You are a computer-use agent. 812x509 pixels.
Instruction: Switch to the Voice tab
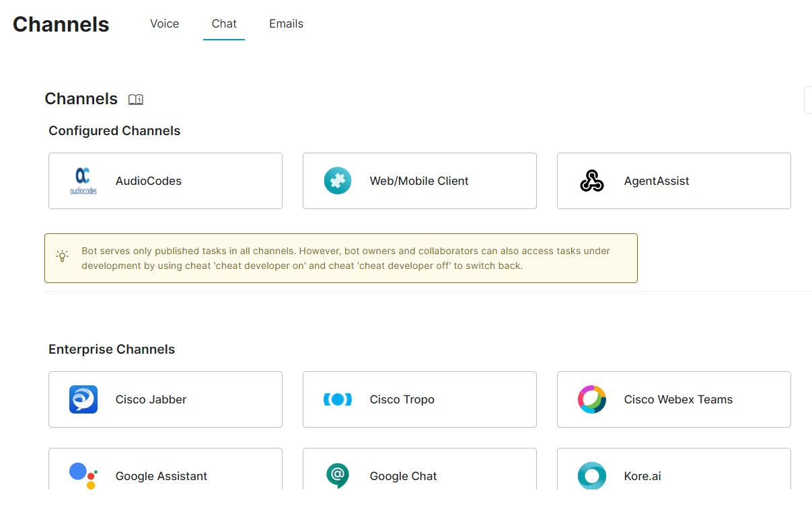165,24
